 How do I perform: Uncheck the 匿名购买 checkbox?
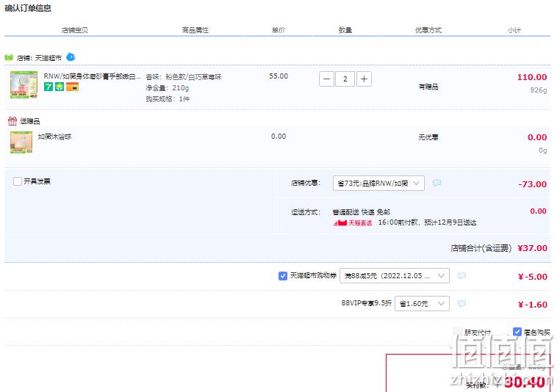(517, 332)
